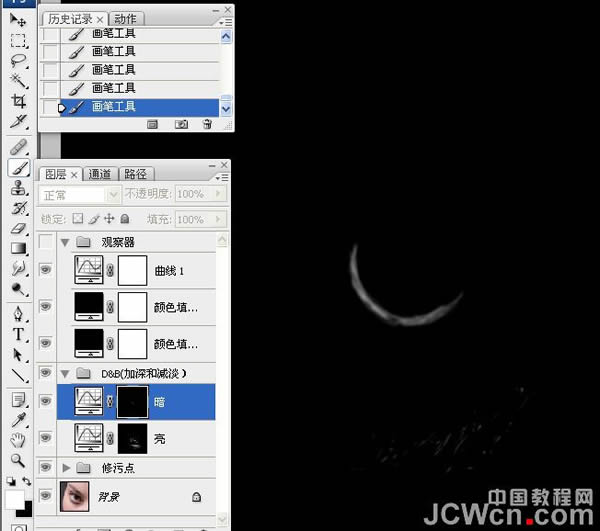Click the foreground color swatch
Image resolution: width=600 pixels, height=531 pixels.
(14, 498)
